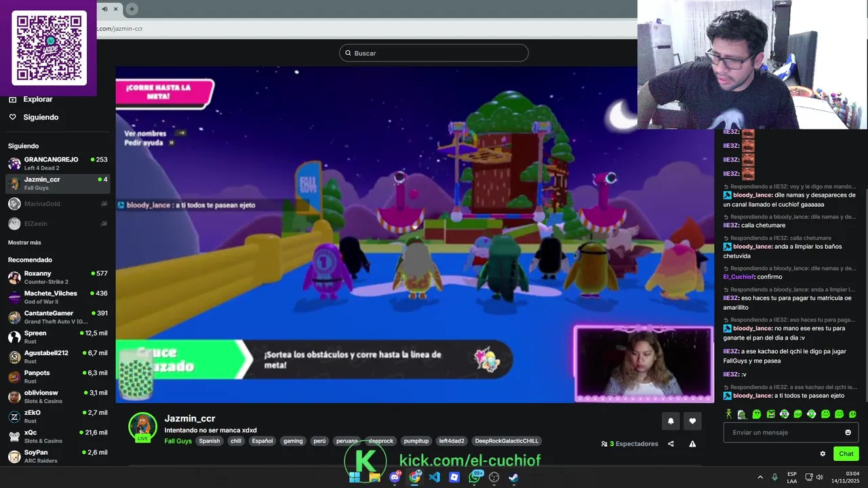Open Agustabell212 avatar icon
Screen dimensions: 868x488
click(x=14, y=357)
